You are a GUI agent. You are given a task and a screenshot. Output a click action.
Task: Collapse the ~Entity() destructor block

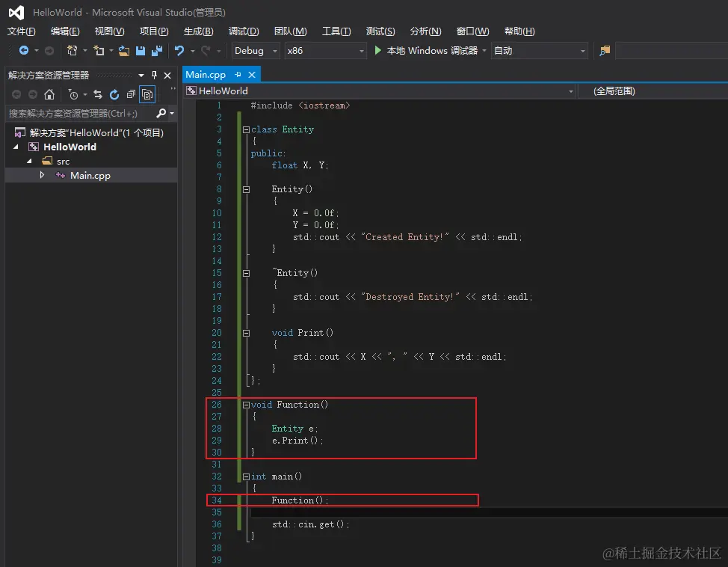246,273
